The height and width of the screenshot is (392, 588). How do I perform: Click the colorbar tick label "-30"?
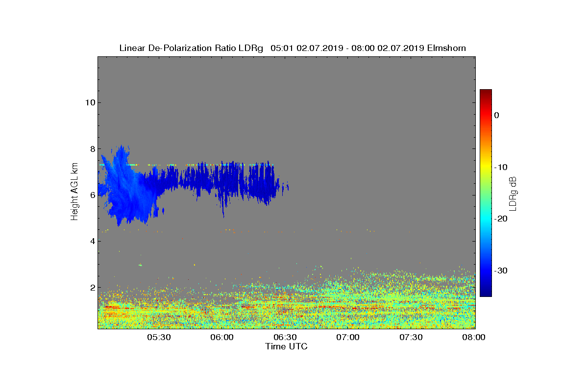point(500,270)
